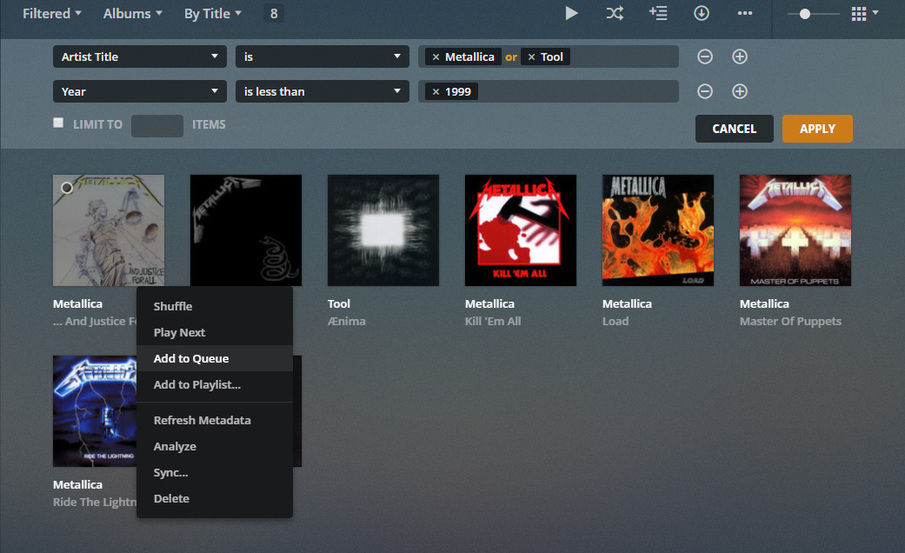Click the Limit To items input field
This screenshot has height=553, width=905.
click(157, 126)
